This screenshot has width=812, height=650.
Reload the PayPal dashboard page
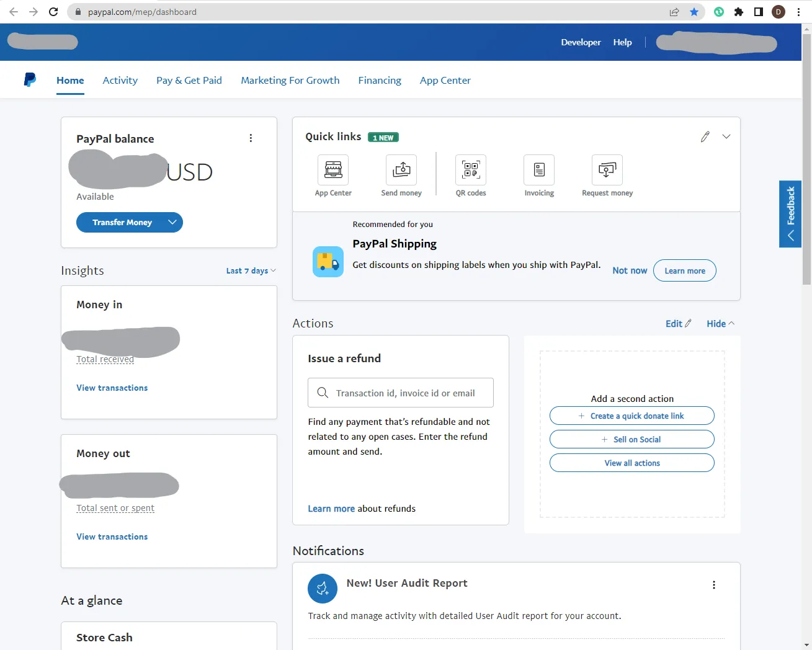tap(53, 12)
